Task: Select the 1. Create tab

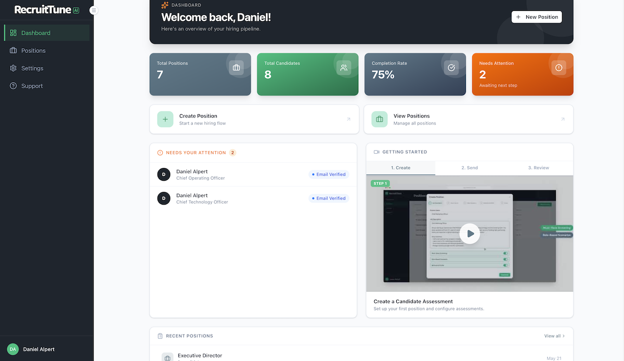Action: click(400, 168)
